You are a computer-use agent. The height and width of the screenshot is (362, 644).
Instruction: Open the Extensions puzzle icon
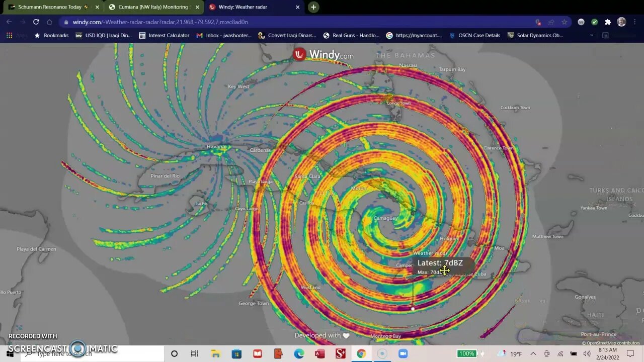[x=608, y=22]
